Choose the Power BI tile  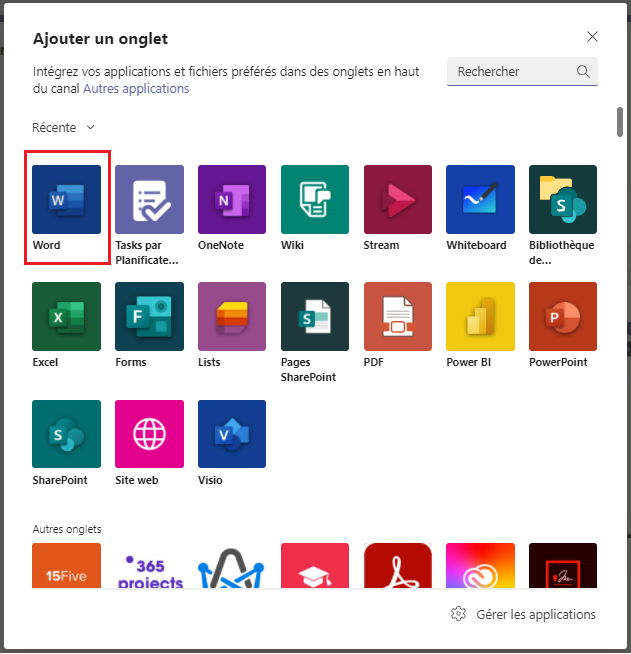click(480, 316)
